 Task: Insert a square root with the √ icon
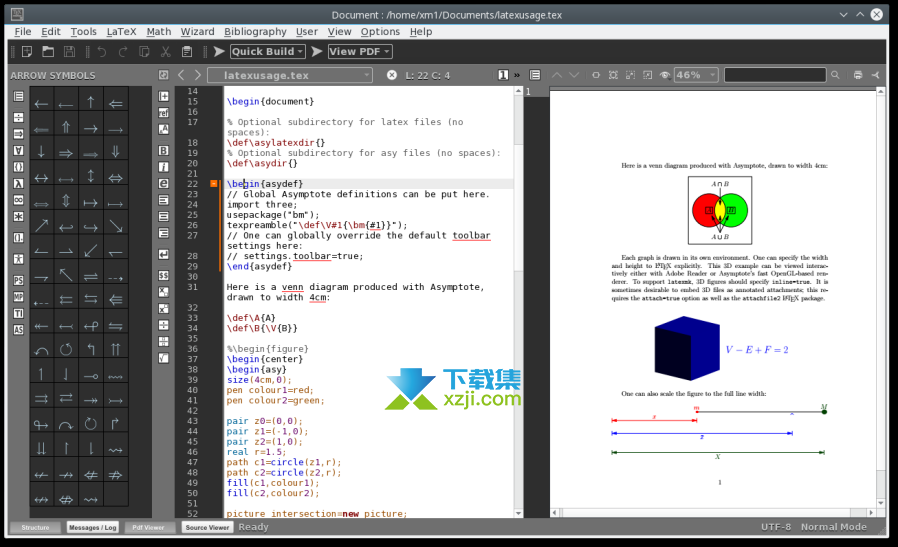tap(163, 358)
